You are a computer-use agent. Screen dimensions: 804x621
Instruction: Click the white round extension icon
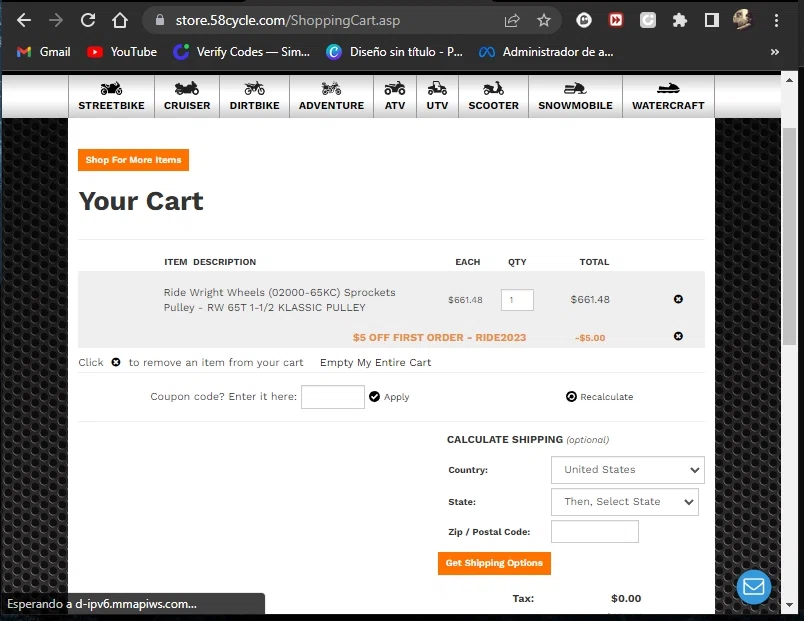584,21
